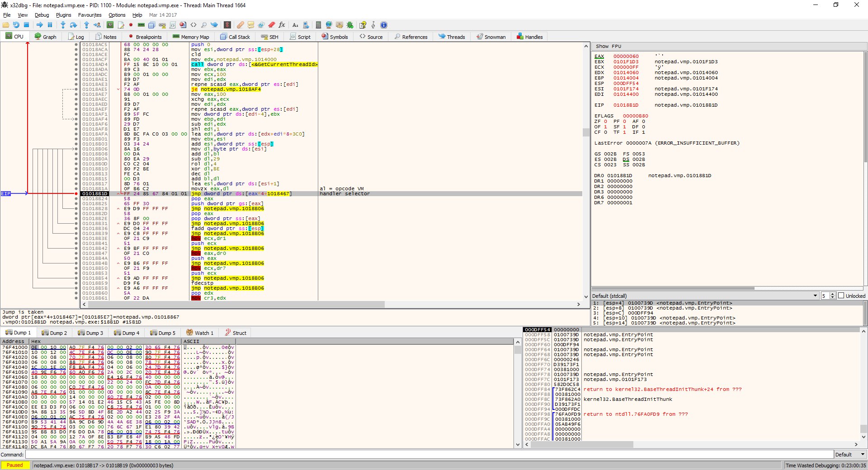Click the Pause execution toolbar icon
The height and width of the screenshot is (470, 868).
click(x=50, y=25)
